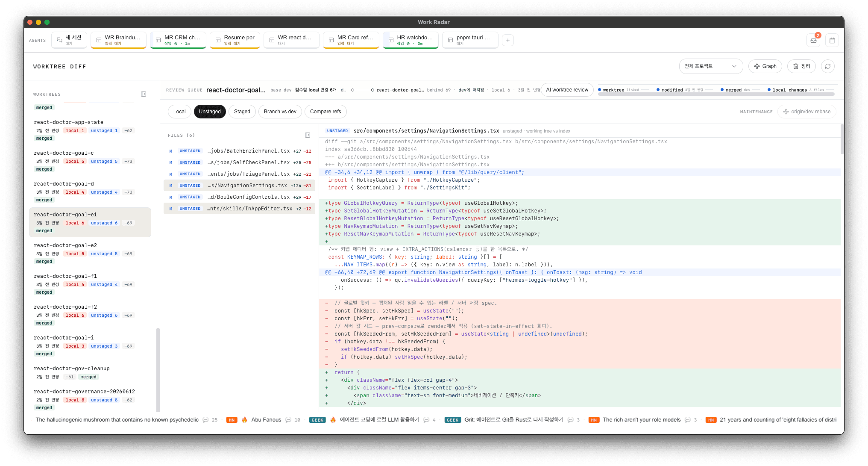Viewport: 868px width, 466px height.
Task: Select react-doctor-governance-20260612 worktree
Action: click(x=90, y=399)
